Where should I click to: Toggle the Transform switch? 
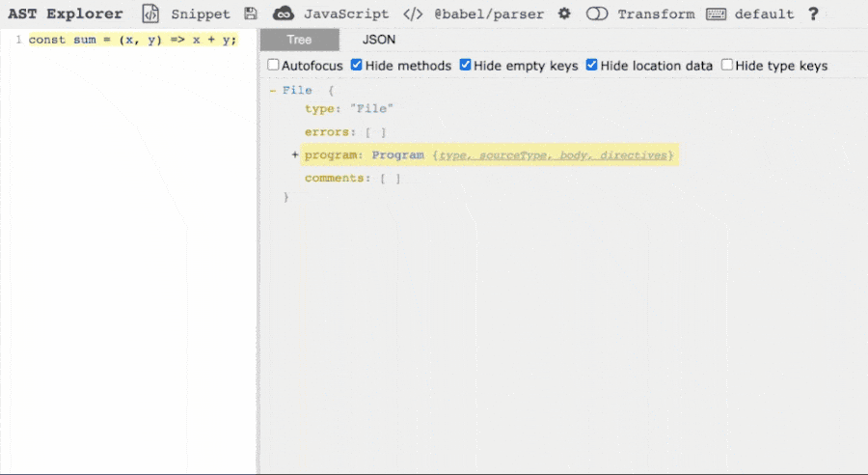coord(598,14)
